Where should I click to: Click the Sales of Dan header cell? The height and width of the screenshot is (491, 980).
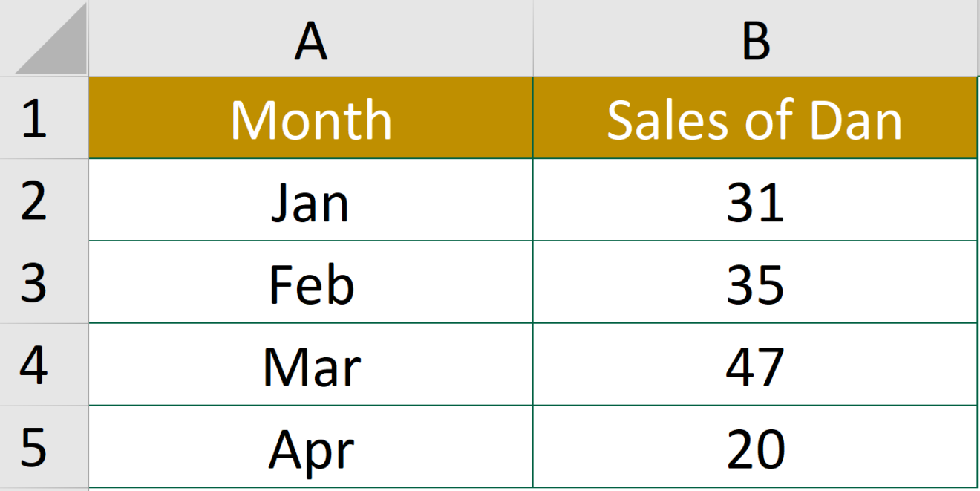tap(754, 119)
